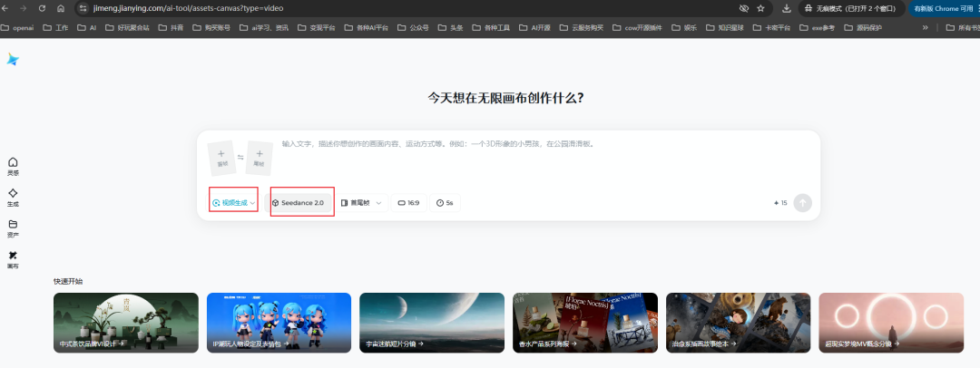Image resolution: width=980 pixels, height=368 pixels.
Task: Open the IP潮玩人物设定及表情包 template card
Action: click(x=279, y=323)
